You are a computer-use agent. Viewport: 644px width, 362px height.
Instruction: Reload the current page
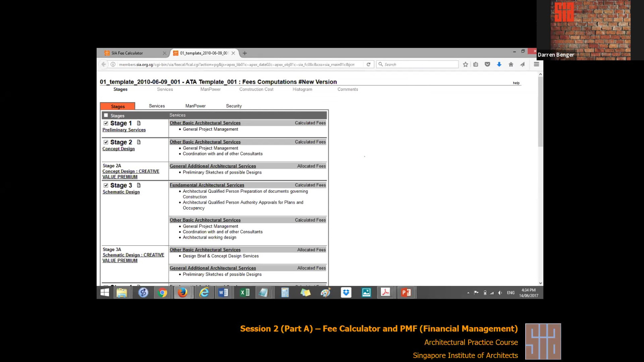point(368,64)
